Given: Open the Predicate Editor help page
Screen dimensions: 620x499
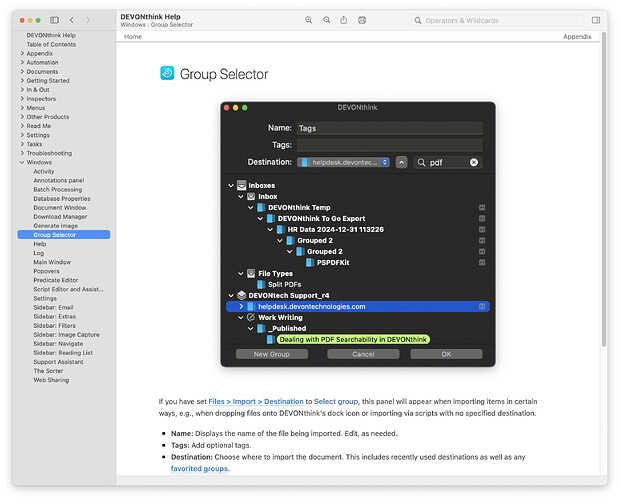Looking at the screenshot, I should click(x=56, y=280).
